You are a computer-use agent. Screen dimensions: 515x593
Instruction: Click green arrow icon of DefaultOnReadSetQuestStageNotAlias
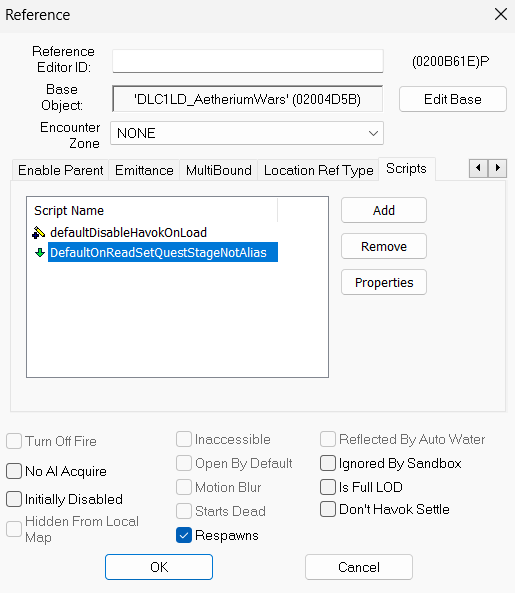pyautogui.click(x=40, y=252)
